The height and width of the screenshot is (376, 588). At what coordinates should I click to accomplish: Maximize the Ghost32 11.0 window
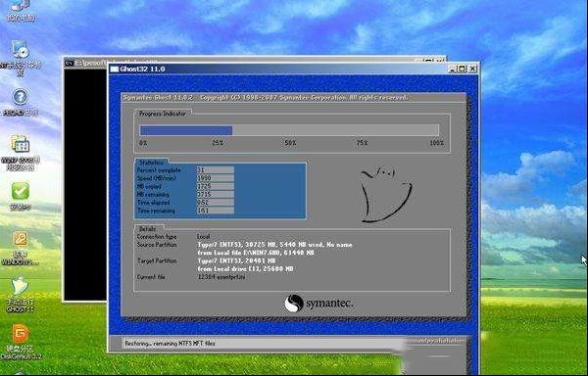(462, 69)
